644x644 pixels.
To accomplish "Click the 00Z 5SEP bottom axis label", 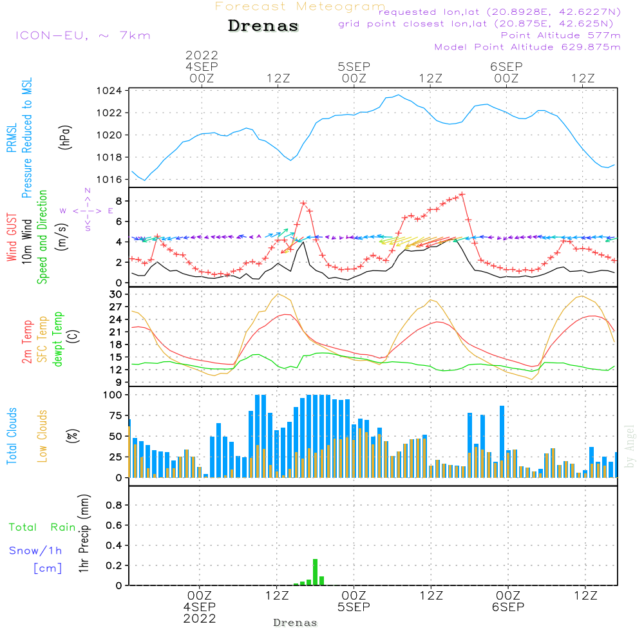I will point(354,601).
